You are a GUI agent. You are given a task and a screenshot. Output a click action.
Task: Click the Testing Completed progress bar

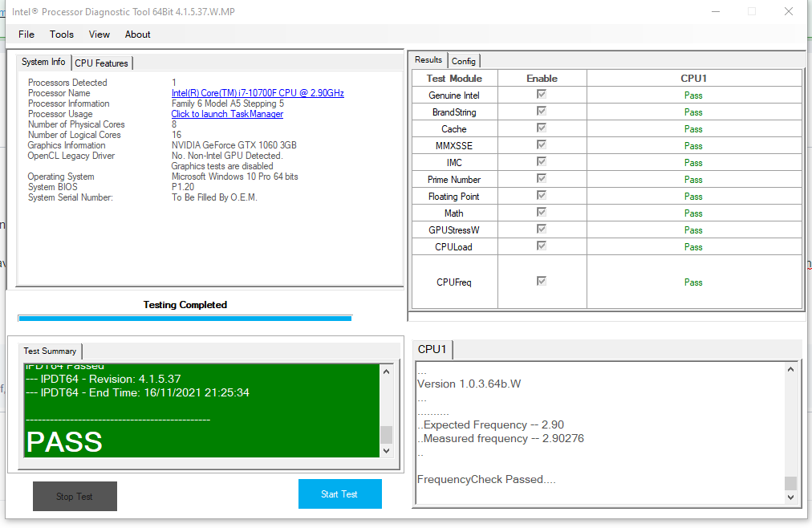click(185, 318)
